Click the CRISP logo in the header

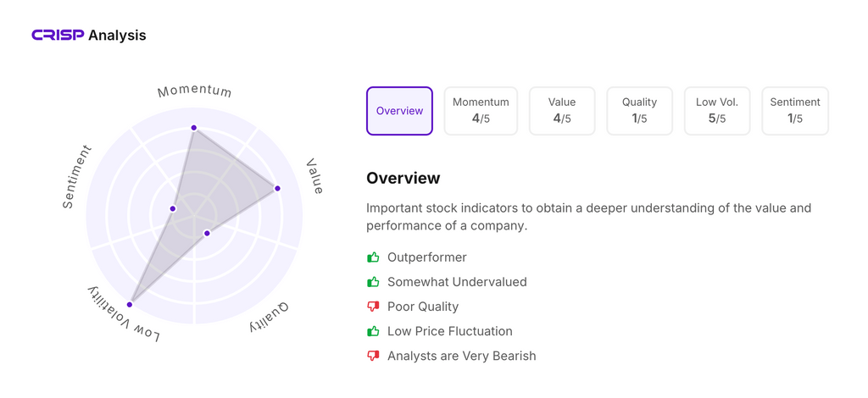click(x=58, y=35)
